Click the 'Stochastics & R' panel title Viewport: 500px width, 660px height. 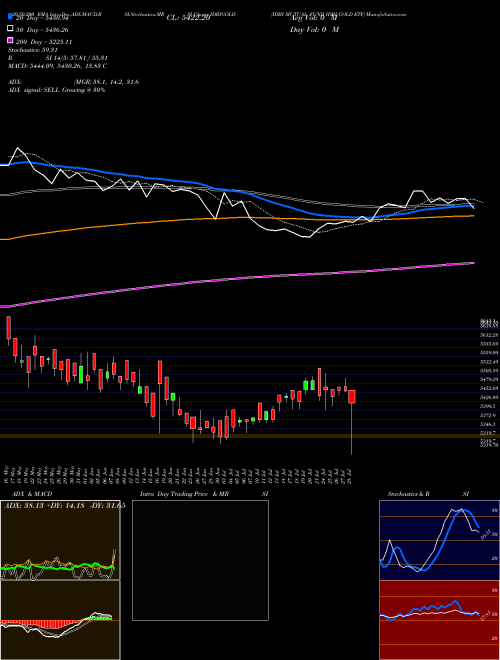408,494
